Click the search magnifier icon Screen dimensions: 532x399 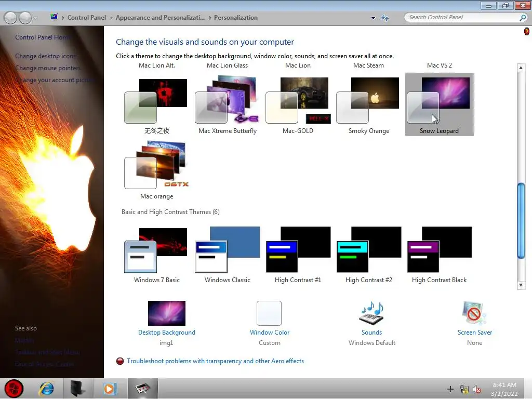click(523, 17)
